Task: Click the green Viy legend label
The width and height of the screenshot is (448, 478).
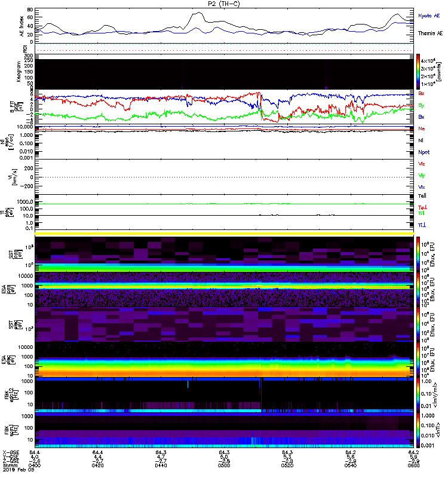Action: tap(421, 176)
